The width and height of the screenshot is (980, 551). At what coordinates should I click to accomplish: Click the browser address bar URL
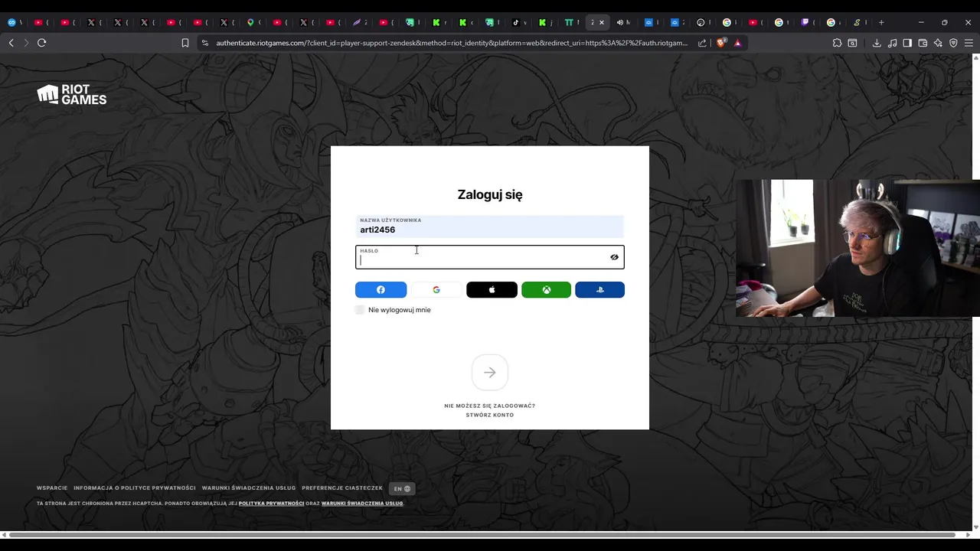(x=452, y=43)
